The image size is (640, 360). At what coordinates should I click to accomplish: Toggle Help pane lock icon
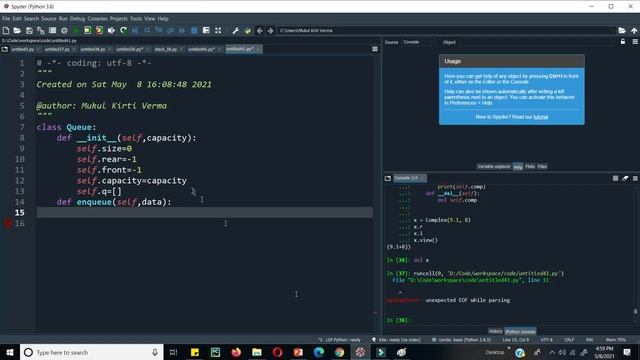623,42
